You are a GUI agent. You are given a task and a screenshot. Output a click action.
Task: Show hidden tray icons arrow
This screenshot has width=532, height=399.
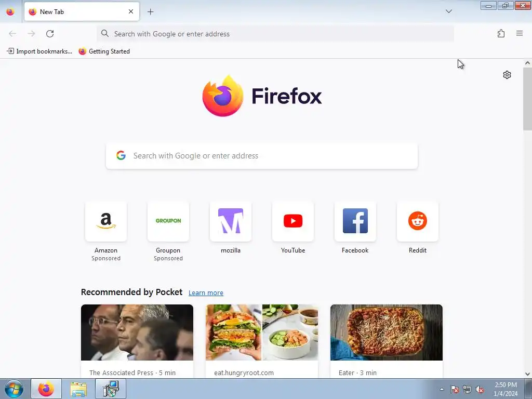point(442,389)
